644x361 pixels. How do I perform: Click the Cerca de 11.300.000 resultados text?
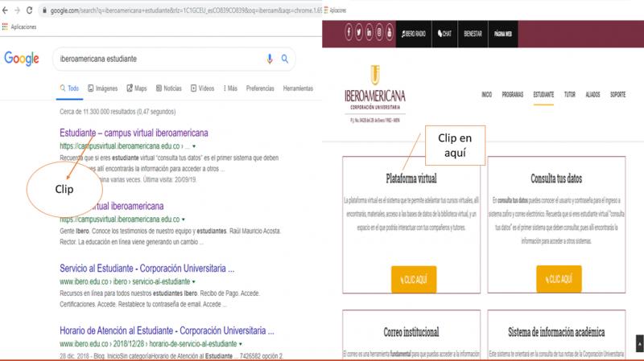(x=118, y=112)
